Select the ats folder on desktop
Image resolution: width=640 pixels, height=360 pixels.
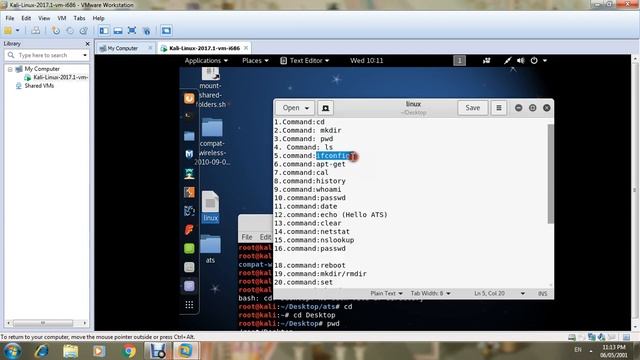(x=211, y=249)
